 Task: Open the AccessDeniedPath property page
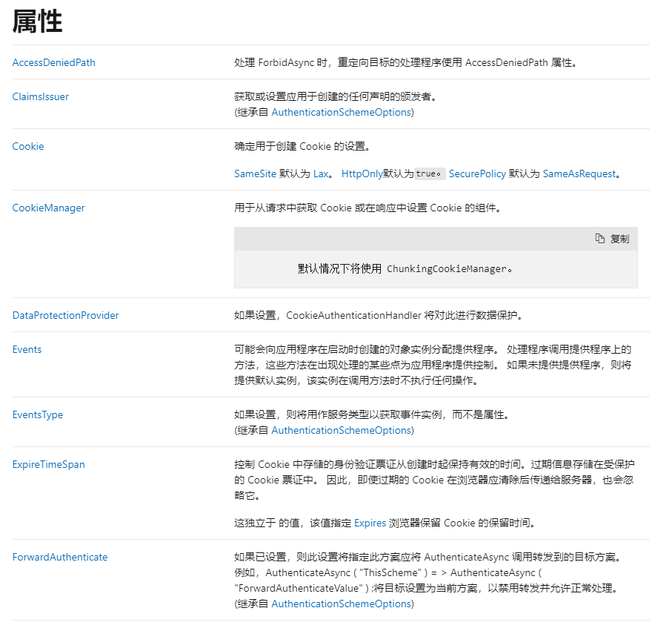click(53, 63)
